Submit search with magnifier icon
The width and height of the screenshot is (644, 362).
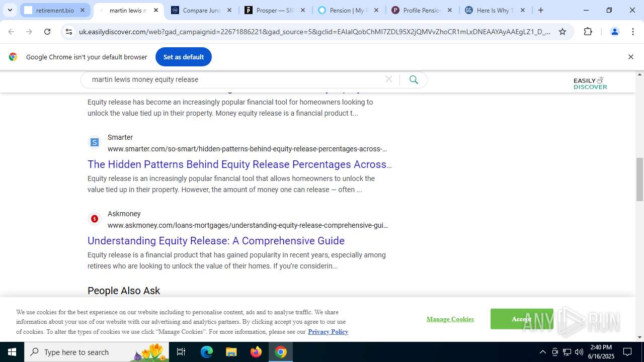[x=414, y=79]
